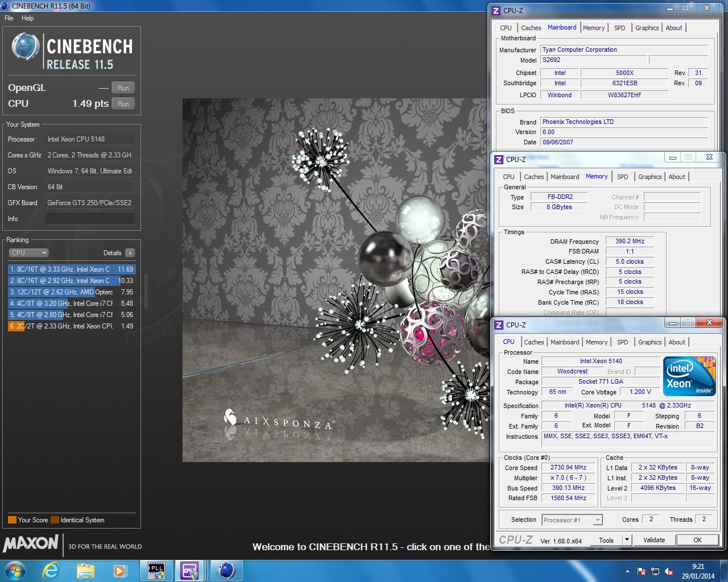Select ranking row 2 8C/16T @ 2.92 GHz
This screenshot has width=728, height=582.
pos(72,281)
